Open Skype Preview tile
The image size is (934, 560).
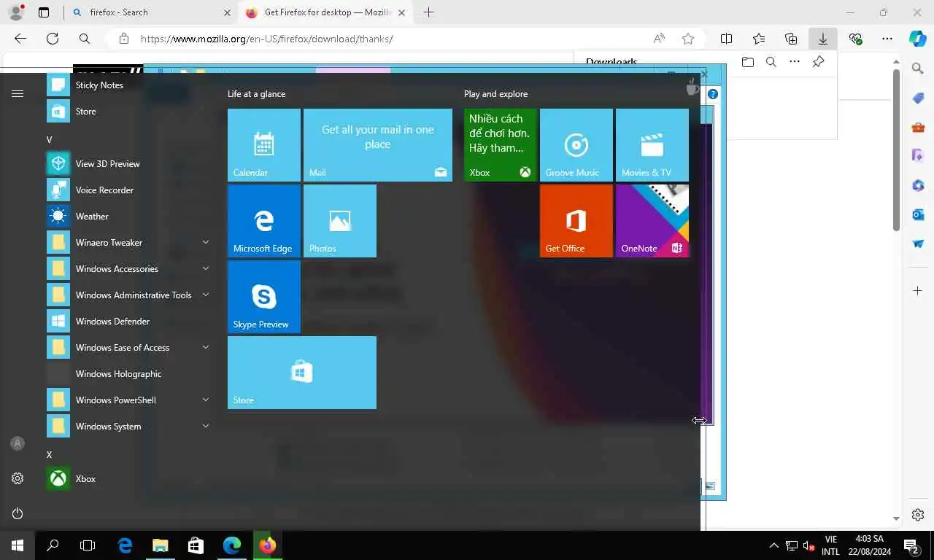264,297
